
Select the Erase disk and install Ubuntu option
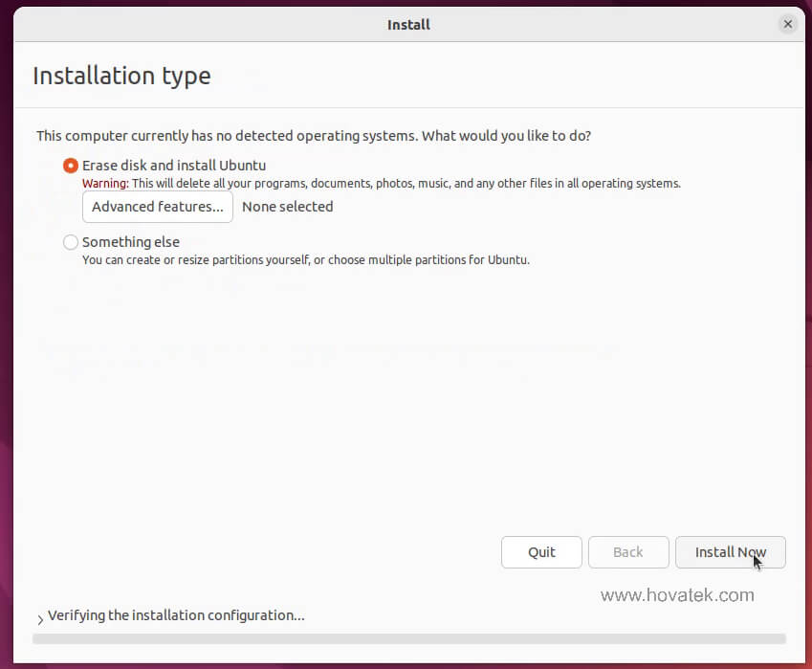172,165
